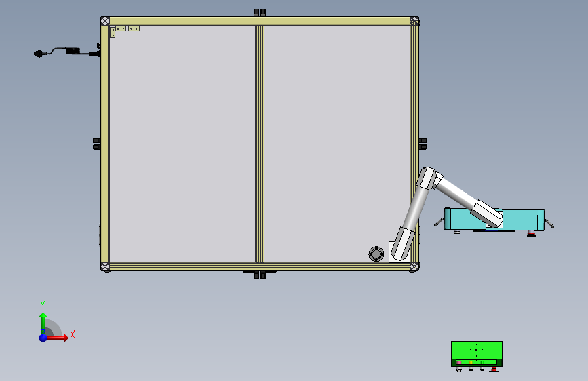Select the round gray component inside the frame
Viewport: 588px width, 381px height.
tap(376, 254)
